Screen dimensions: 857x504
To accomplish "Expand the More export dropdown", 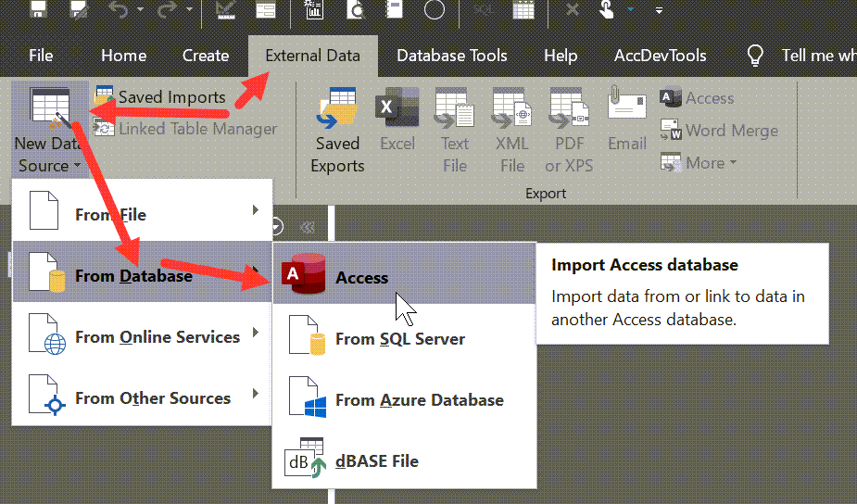I will point(699,163).
